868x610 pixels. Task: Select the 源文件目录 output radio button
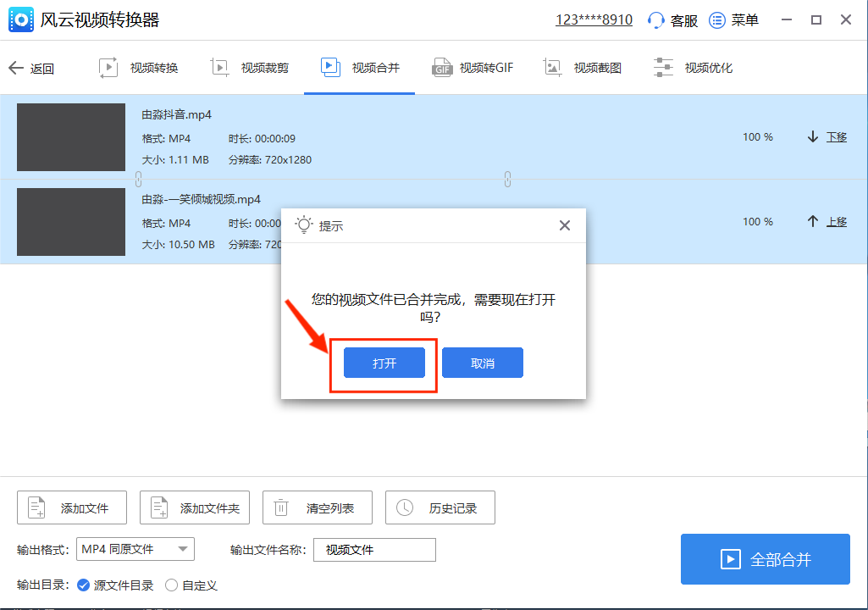point(82,585)
